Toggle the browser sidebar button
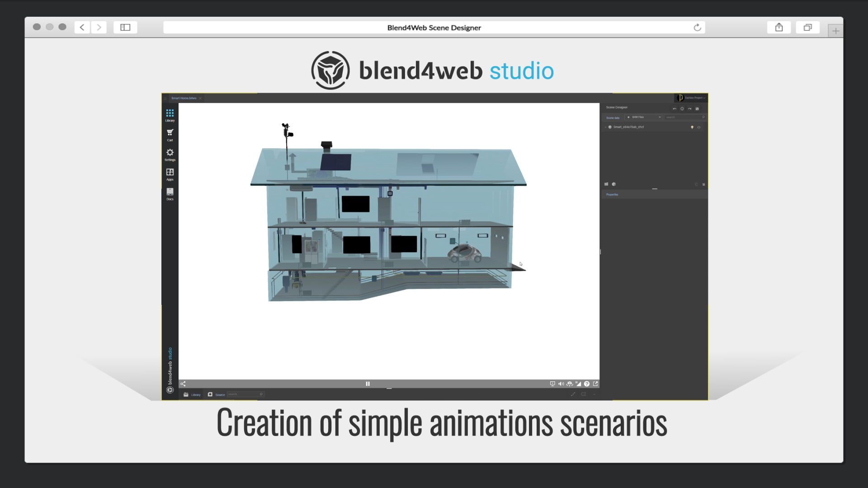This screenshot has width=868, height=488. (125, 28)
